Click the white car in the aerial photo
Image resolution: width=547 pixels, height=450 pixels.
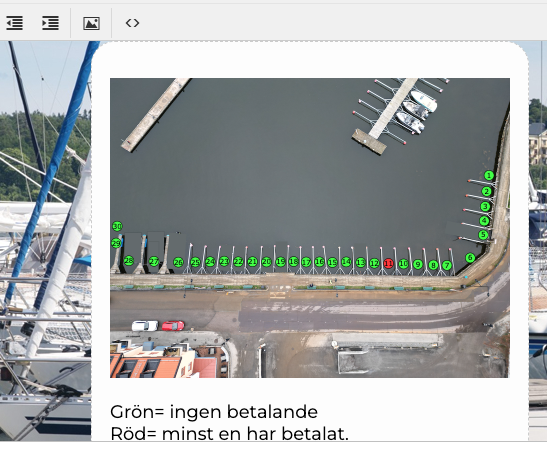[145, 326]
